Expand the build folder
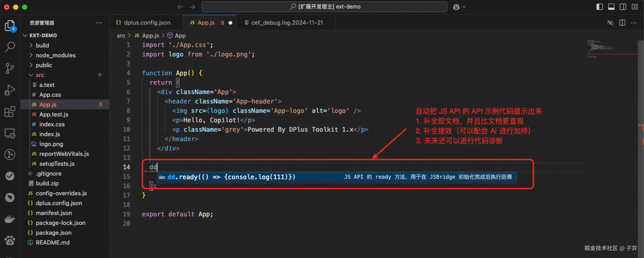 tap(42, 45)
